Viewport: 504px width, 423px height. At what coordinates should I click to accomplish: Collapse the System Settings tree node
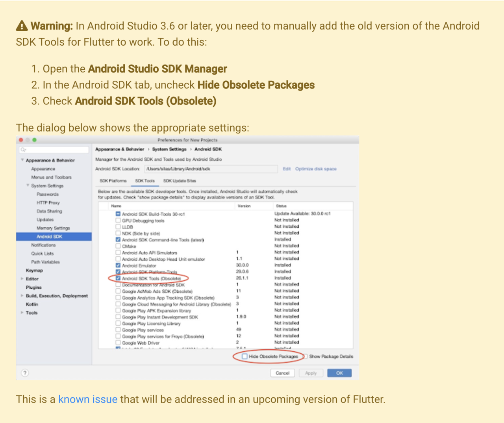pos(28,186)
